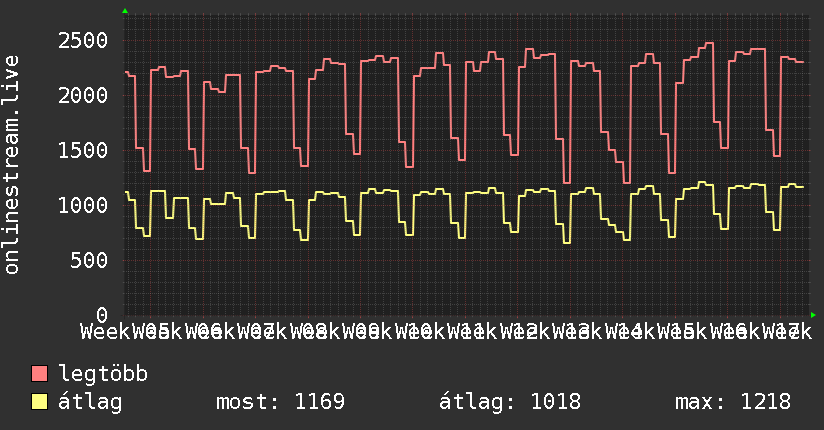Select the átlag legend label
Viewport: 824px width, 430px height.
91,402
